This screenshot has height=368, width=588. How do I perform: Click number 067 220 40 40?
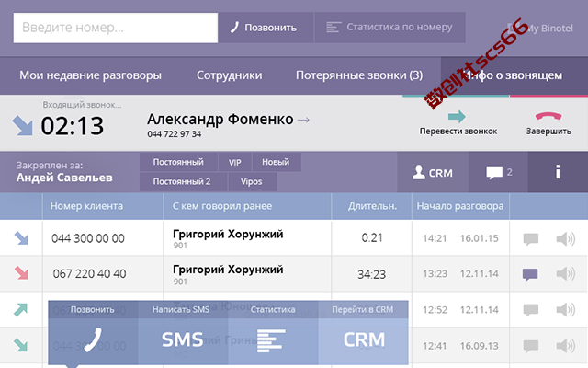click(89, 274)
